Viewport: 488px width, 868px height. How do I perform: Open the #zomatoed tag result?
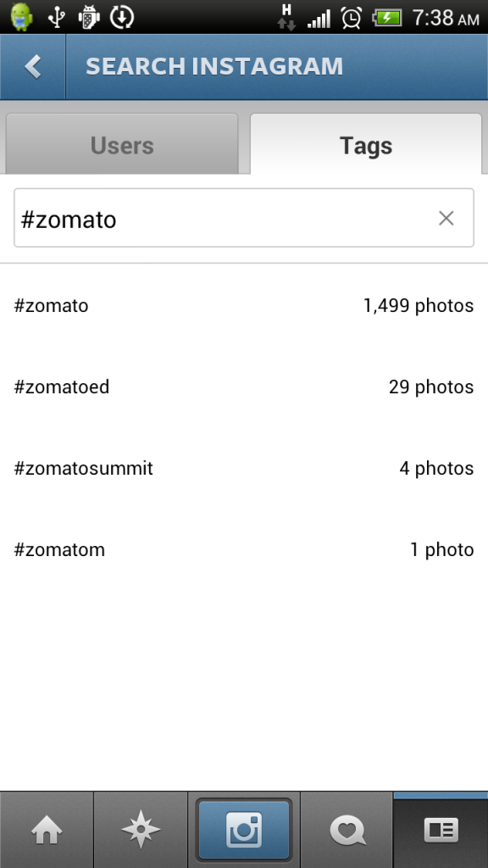[244, 387]
